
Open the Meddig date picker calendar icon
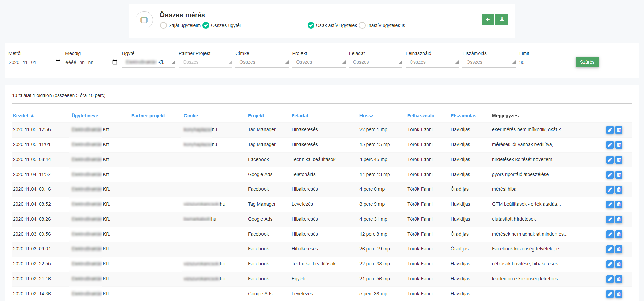[115, 62]
